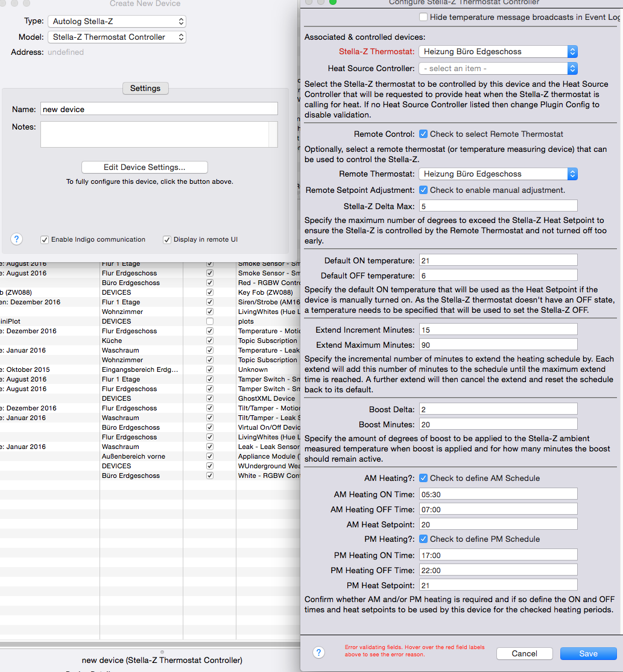Check the unchecked box in plots row
623x672 pixels.
(210, 321)
